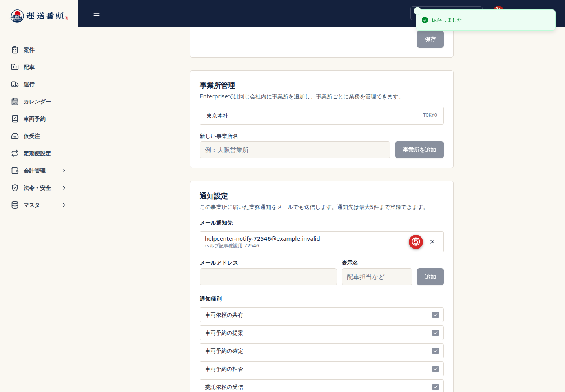Open the 配車 menu item

pyautogui.click(x=39, y=67)
